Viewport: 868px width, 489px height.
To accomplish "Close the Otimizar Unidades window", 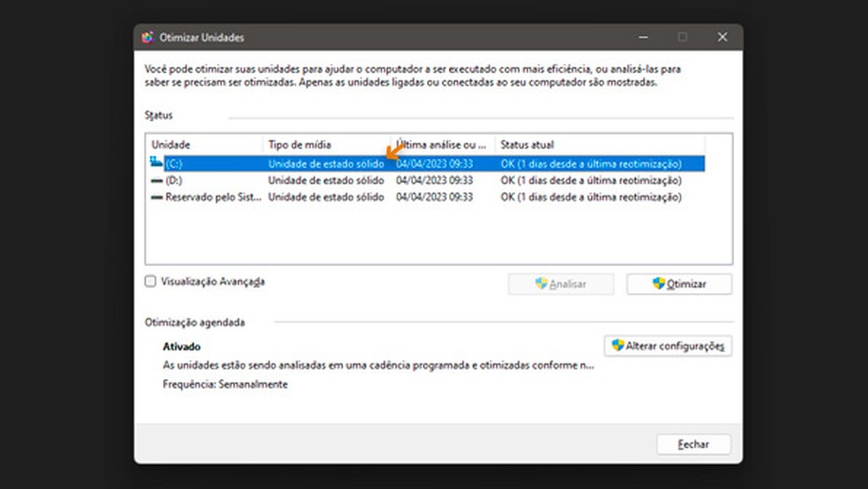I will click(722, 37).
